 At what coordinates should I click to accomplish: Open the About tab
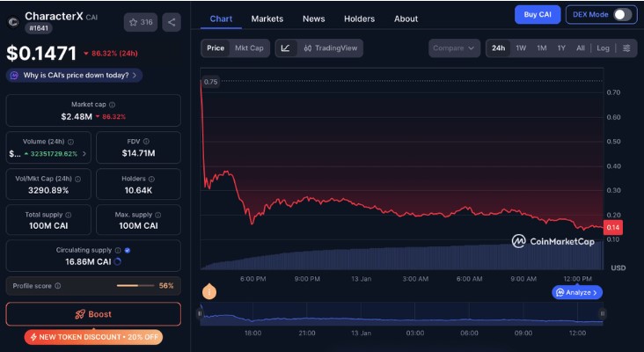(406, 18)
